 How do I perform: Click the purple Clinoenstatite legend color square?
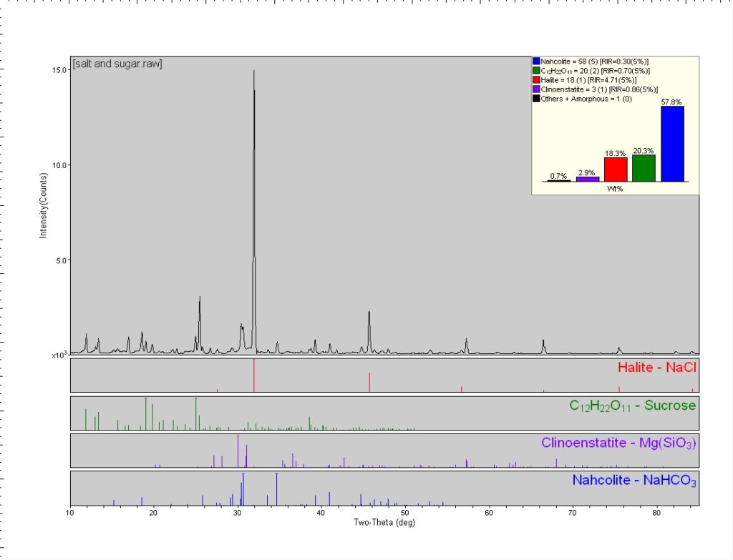pyautogui.click(x=535, y=89)
